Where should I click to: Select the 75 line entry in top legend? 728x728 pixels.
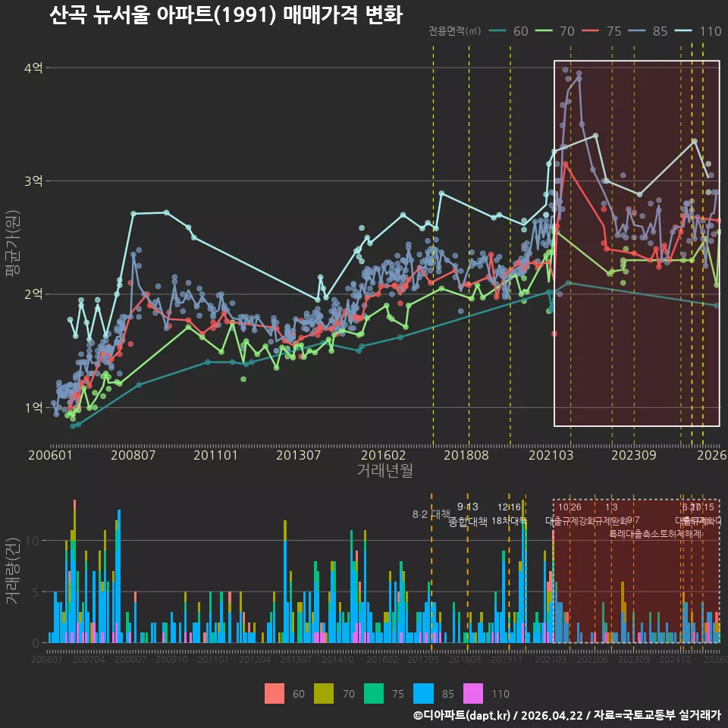pos(601,31)
